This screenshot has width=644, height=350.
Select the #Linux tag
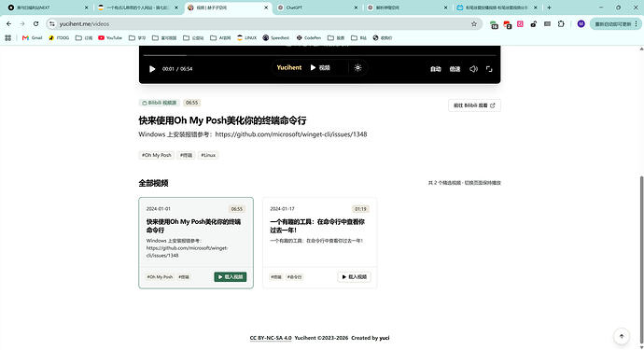tap(208, 155)
